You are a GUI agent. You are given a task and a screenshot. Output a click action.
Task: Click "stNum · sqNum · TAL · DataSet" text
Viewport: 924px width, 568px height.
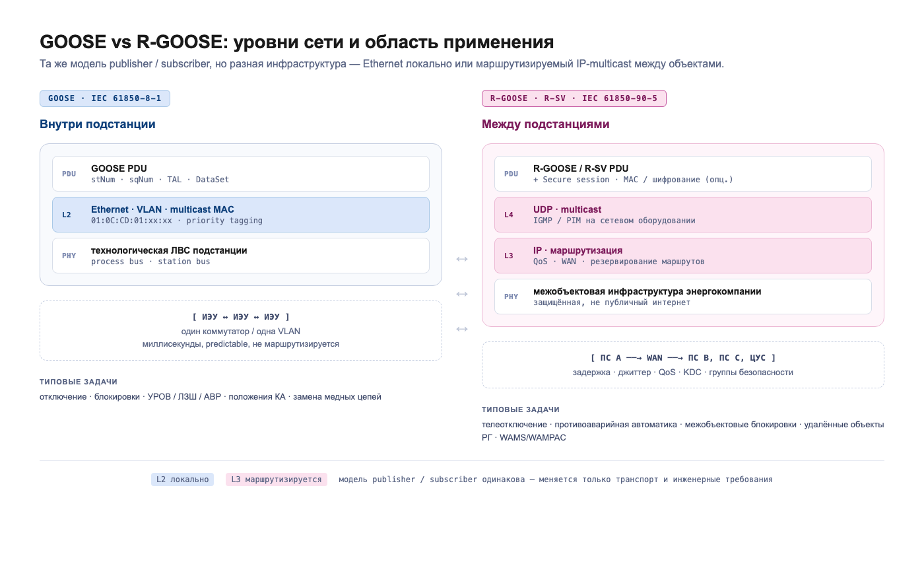160,180
